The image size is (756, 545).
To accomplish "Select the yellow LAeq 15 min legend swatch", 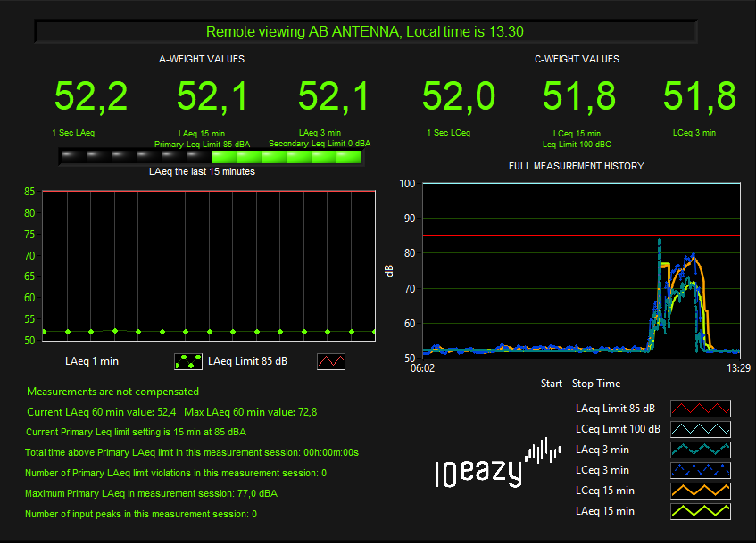I will (700, 511).
